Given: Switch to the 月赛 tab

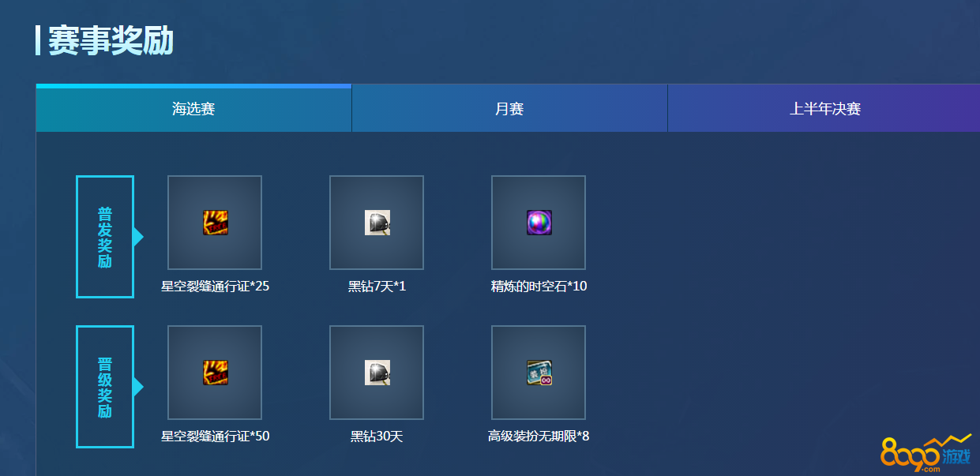Looking at the screenshot, I should point(509,109).
